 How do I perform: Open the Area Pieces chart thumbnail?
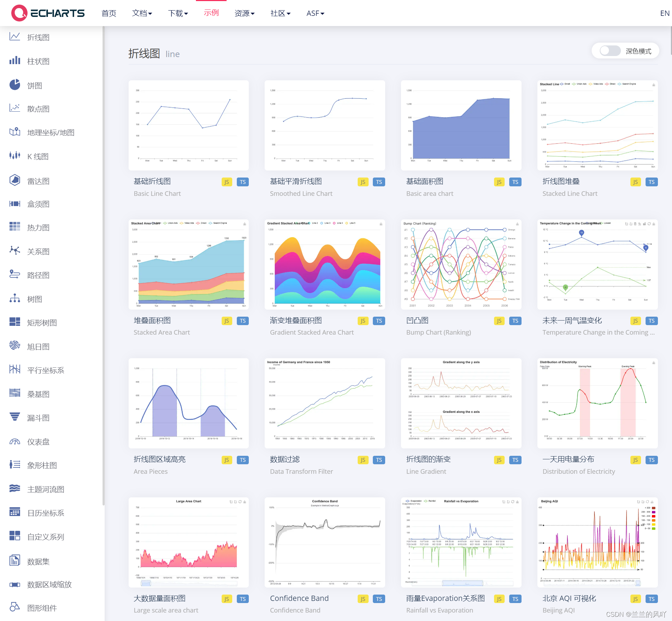[x=189, y=403]
